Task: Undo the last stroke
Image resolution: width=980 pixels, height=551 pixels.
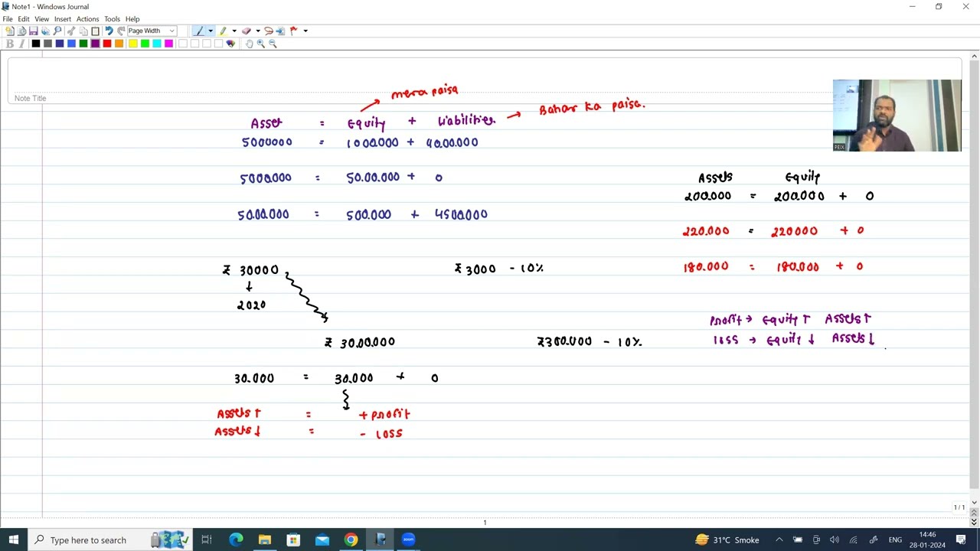Action: (109, 31)
